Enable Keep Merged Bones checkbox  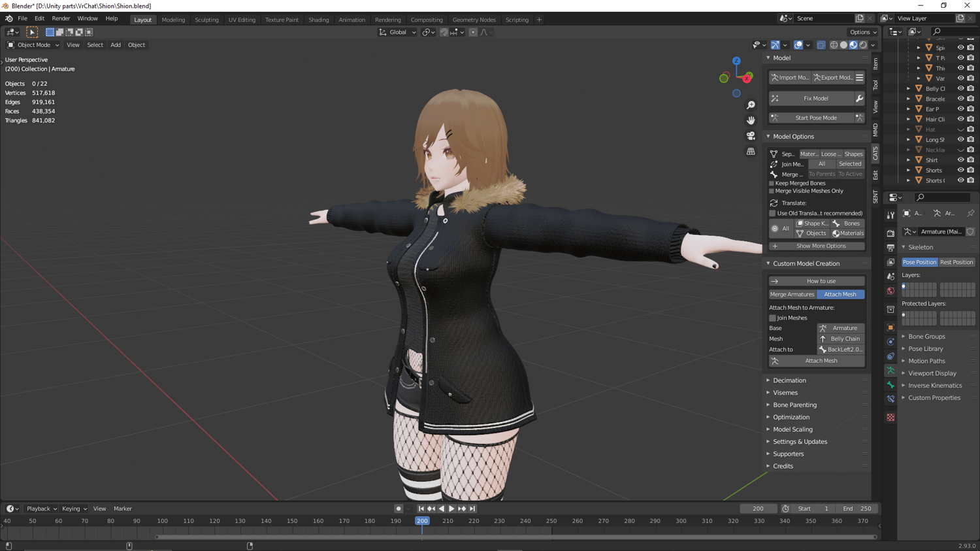point(772,184)
